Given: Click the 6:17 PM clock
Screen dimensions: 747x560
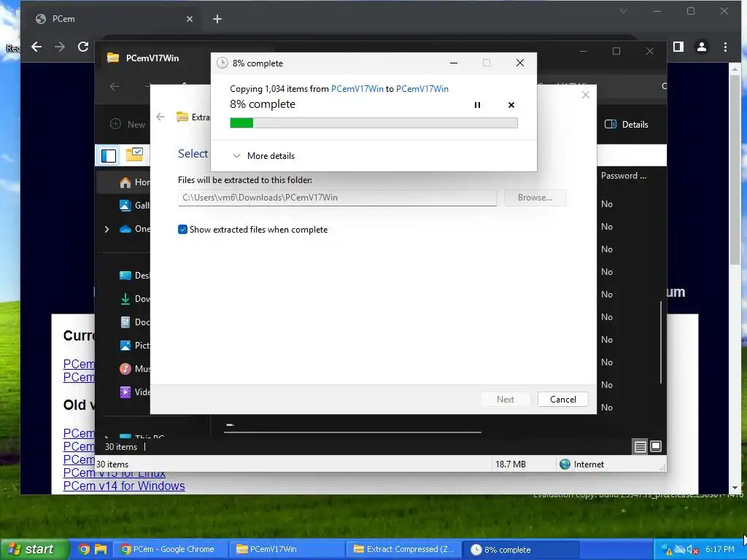Looking at the screenshot, I should [720, 550].
